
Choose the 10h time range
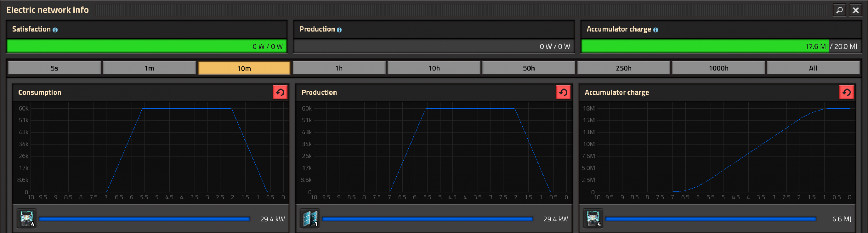434,68
